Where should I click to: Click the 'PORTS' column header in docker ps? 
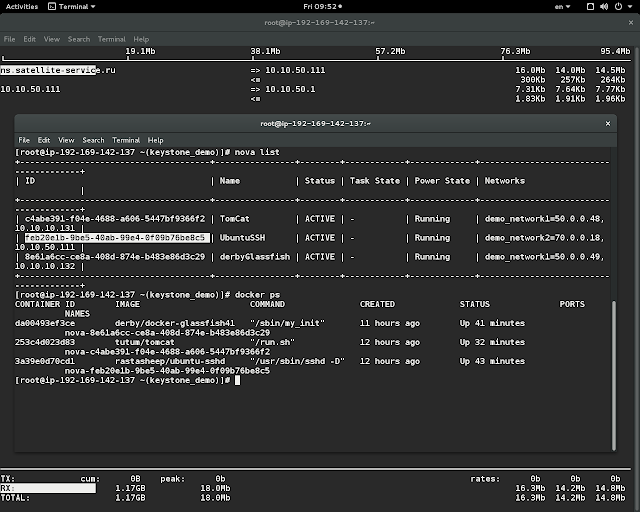tap(572, 304)
